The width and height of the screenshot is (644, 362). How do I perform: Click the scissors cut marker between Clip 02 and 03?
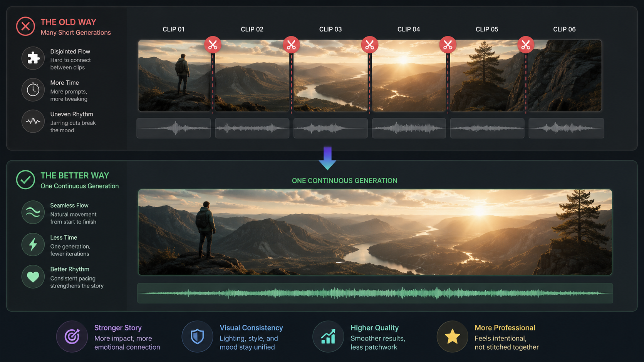pyautogui.click(x=291, y=45)
